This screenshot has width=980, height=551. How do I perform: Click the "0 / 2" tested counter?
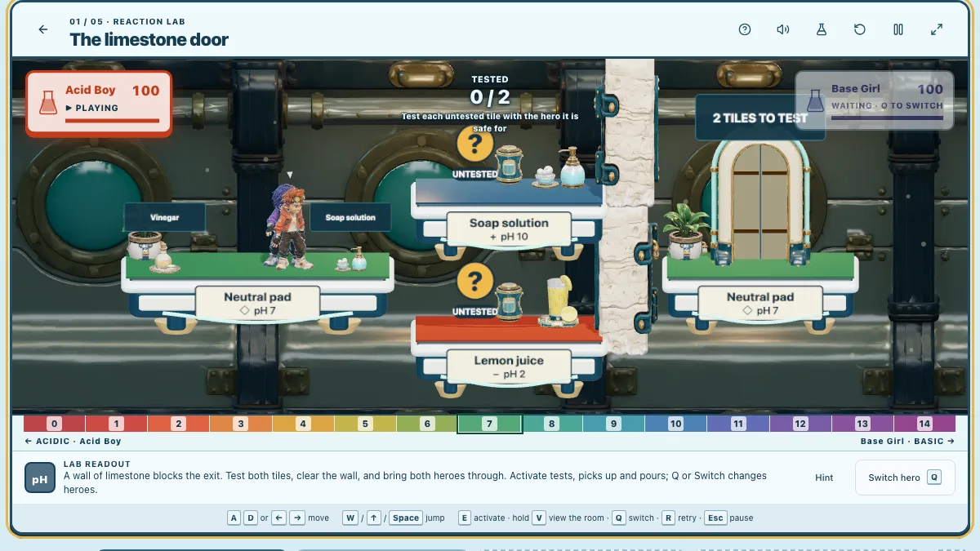pos(490,97)
